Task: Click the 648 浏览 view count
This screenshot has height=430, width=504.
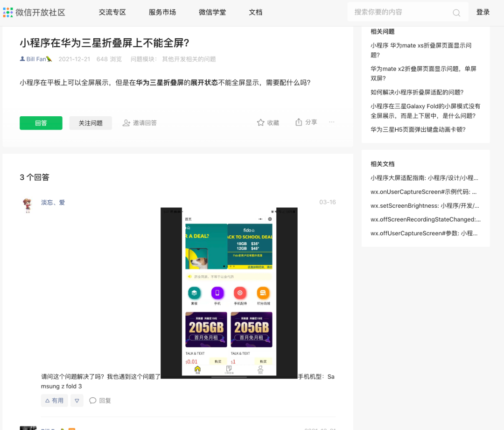Action: click(109, 59)
